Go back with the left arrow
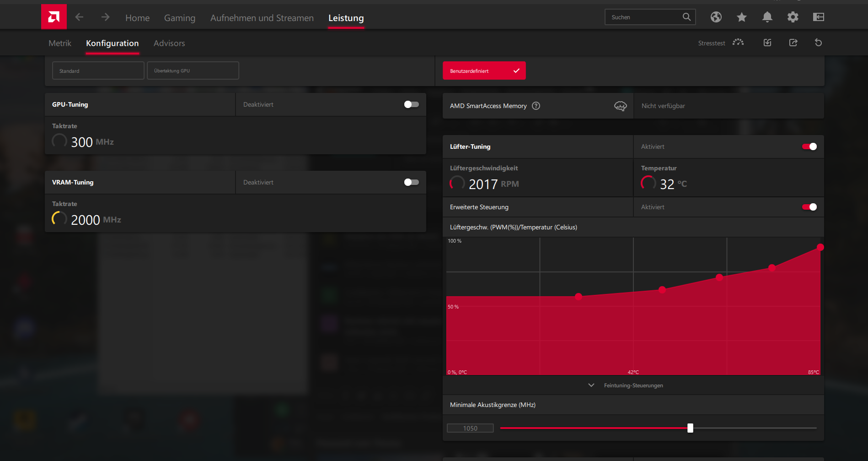The width and height of the screenshot is (868, 461). click(x=79, y=17)
